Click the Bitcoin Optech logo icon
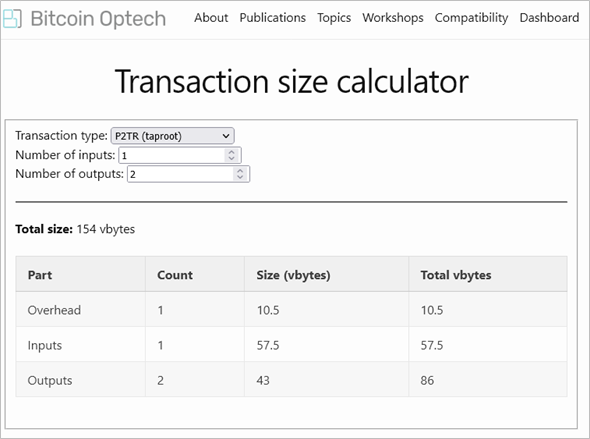Image resolution: width=590 pixels, height=439 pixels. click(12, 18)
